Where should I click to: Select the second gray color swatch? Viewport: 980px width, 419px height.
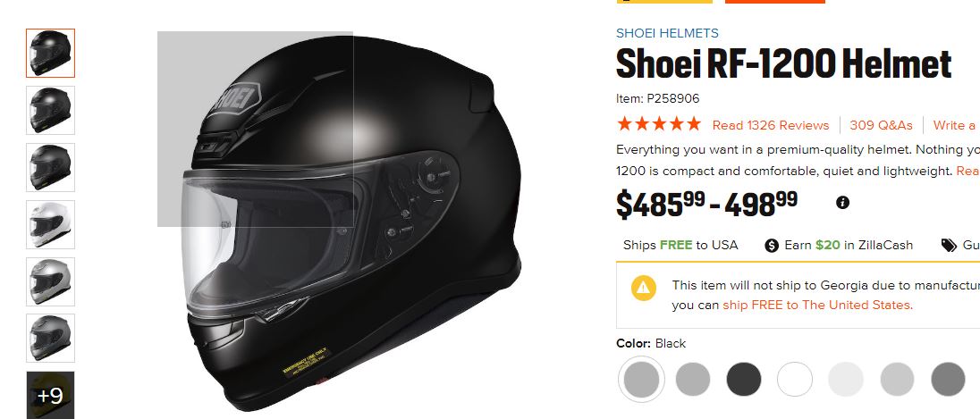point(692,379)
